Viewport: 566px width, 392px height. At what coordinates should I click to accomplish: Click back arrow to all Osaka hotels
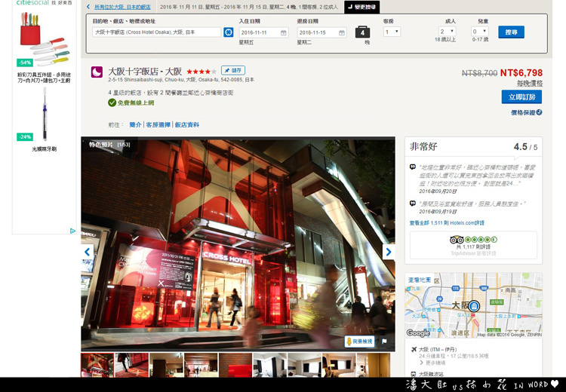(88, 7)
